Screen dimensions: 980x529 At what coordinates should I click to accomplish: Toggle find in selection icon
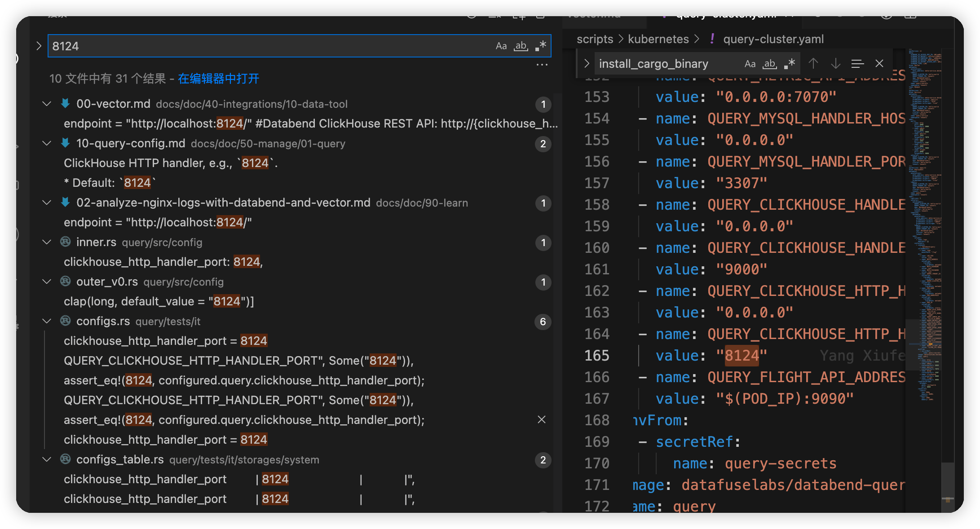857,64
